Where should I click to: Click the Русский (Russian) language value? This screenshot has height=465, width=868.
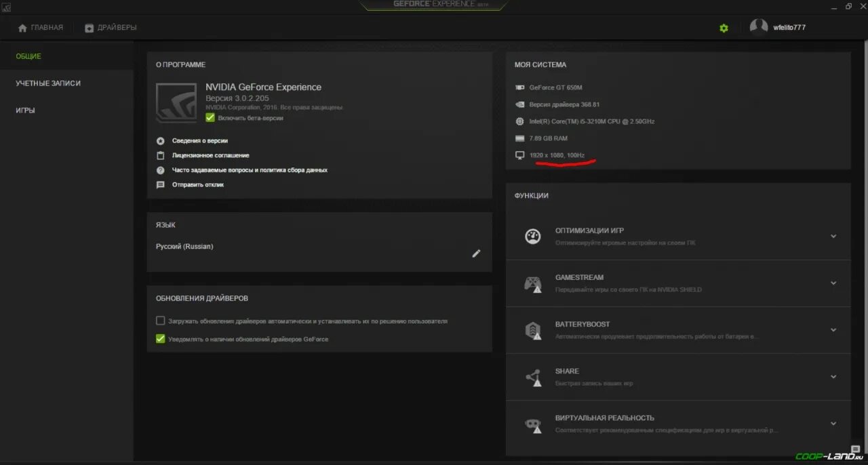(184, 247)
